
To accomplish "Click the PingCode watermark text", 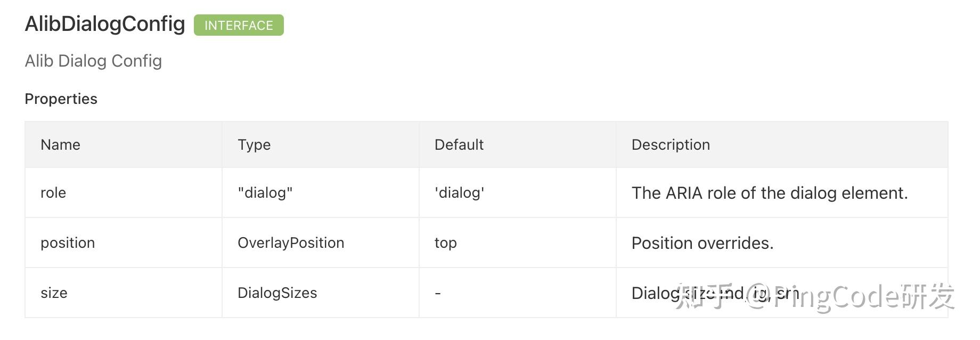I will 814,296.
